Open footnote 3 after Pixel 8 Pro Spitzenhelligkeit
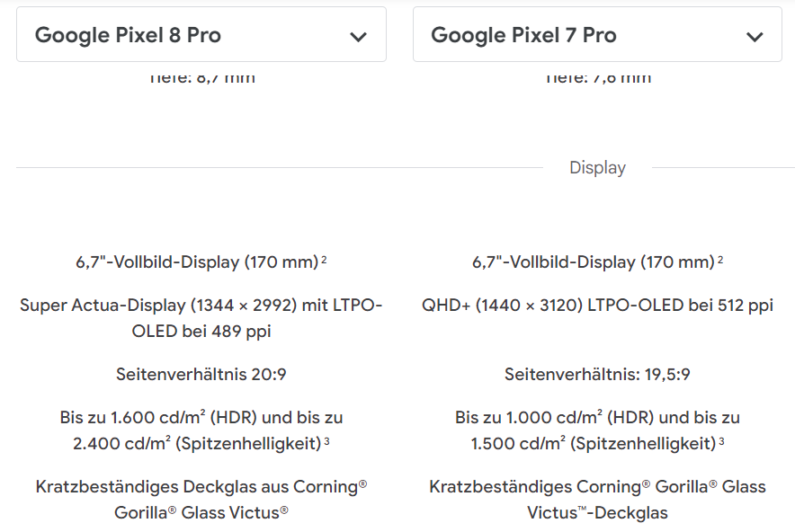The height and width of the screenshot is (532, 795). [327, 441]
